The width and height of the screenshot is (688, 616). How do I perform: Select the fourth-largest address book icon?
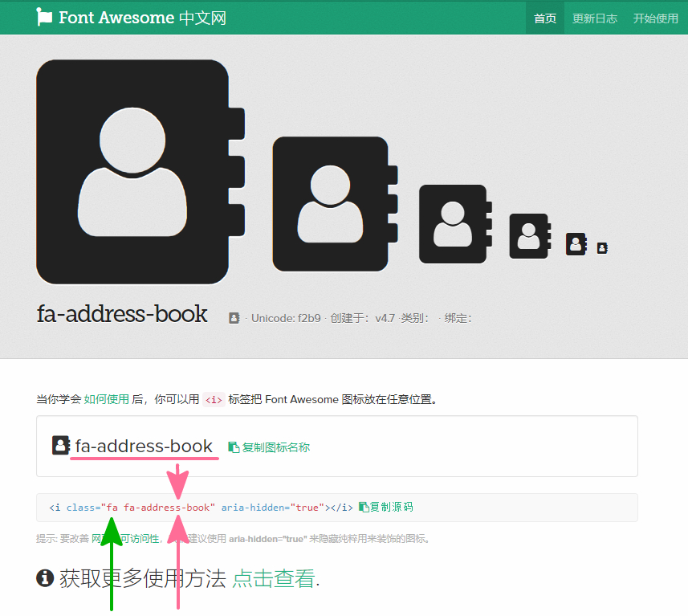click(528, 236)
